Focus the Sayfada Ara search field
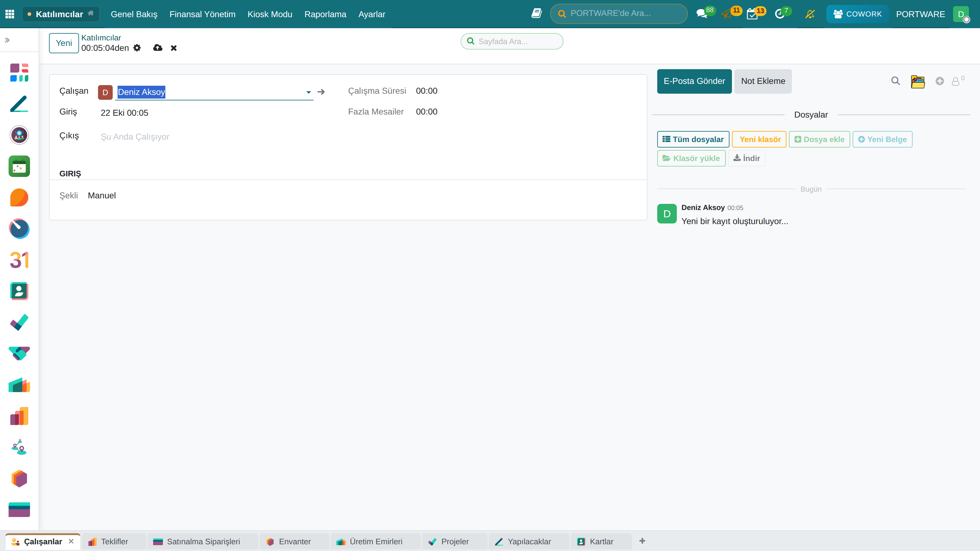 (x=512, y=41)
